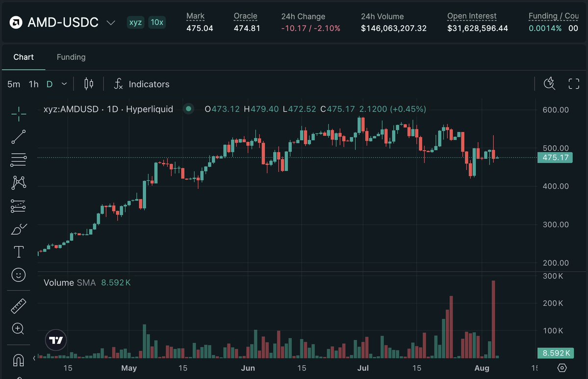588x379 pixels.
Task: Select the crosshair cursor tool
Action: 18,114
